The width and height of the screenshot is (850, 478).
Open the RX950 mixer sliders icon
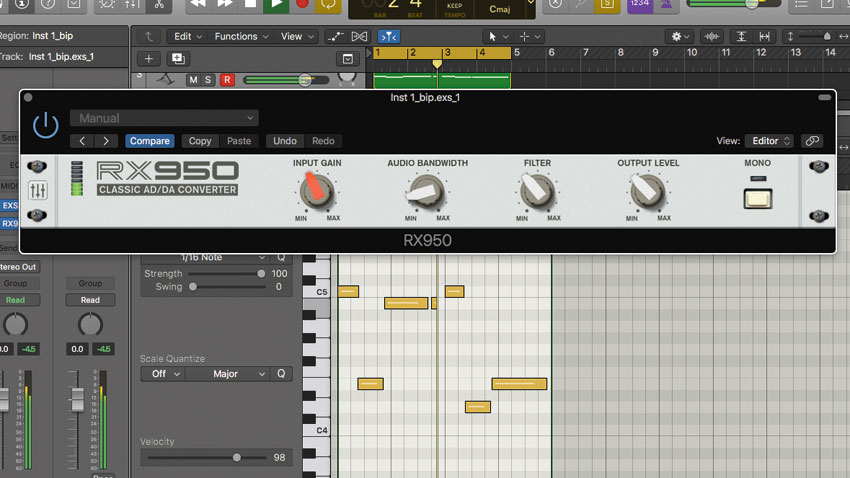tap(37, 191)
